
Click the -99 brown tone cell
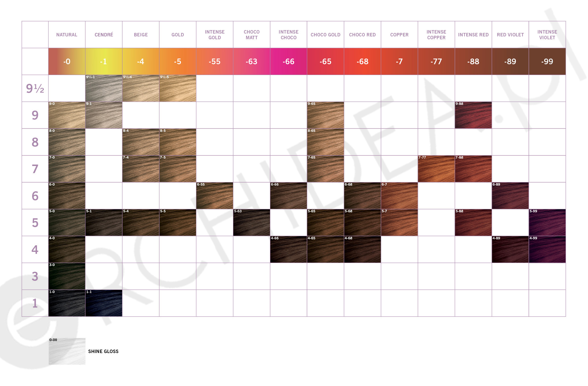[547, 61]
